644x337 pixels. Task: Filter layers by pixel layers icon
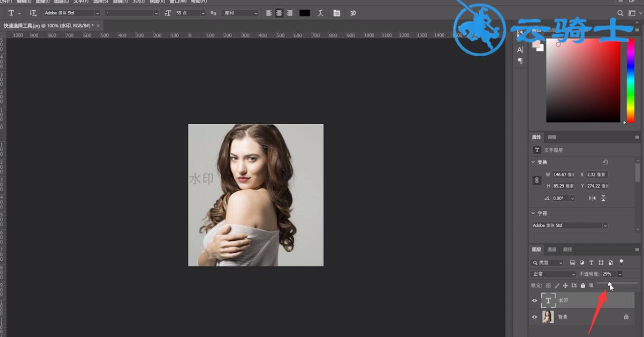pos(572,263)
